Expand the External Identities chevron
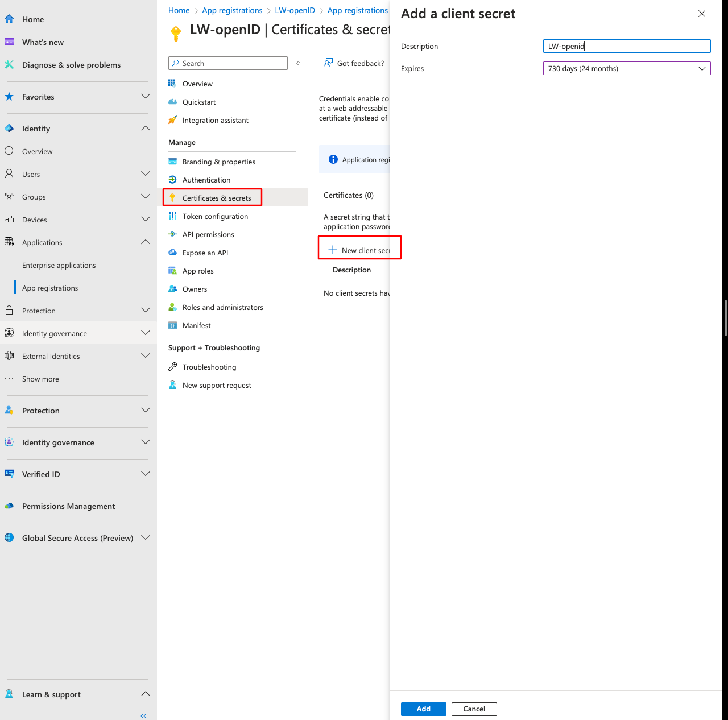This screenshot has width=728, height=720. pyautogui.click(x=146, y=355)
